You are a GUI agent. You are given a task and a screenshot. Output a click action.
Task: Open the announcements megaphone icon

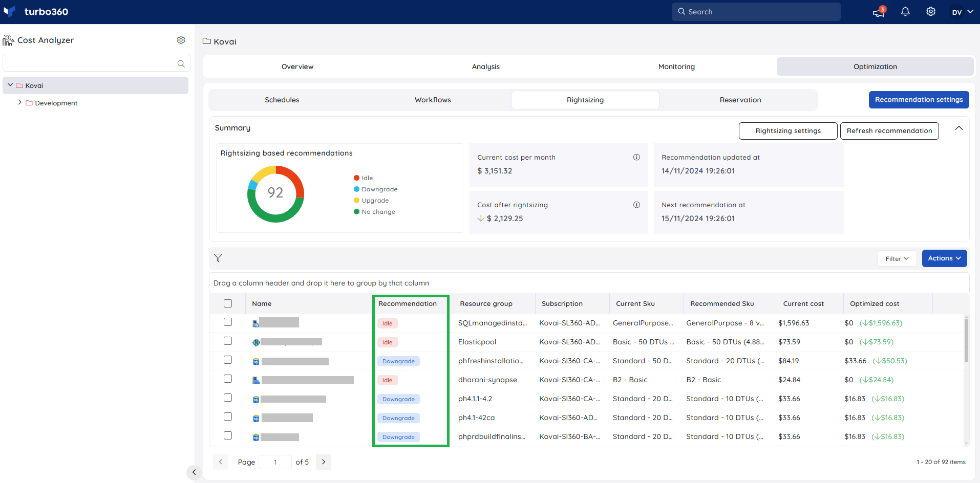click(879, 12)
